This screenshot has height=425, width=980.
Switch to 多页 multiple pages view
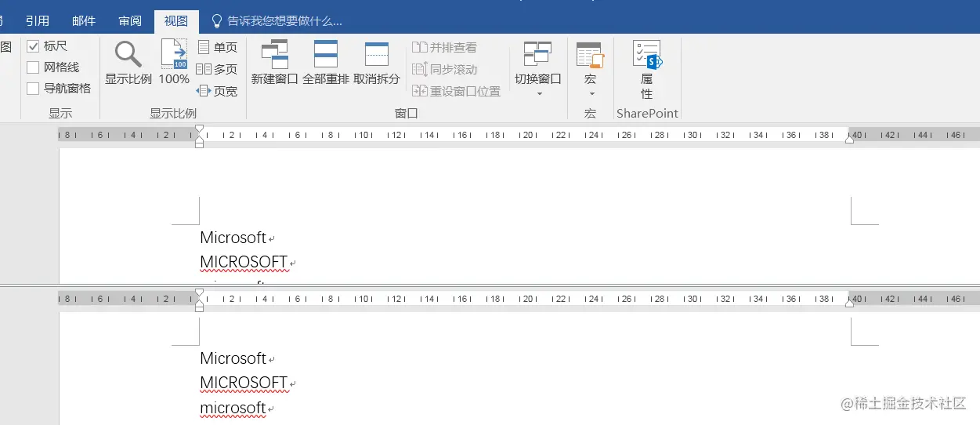[x=217, y=69]
